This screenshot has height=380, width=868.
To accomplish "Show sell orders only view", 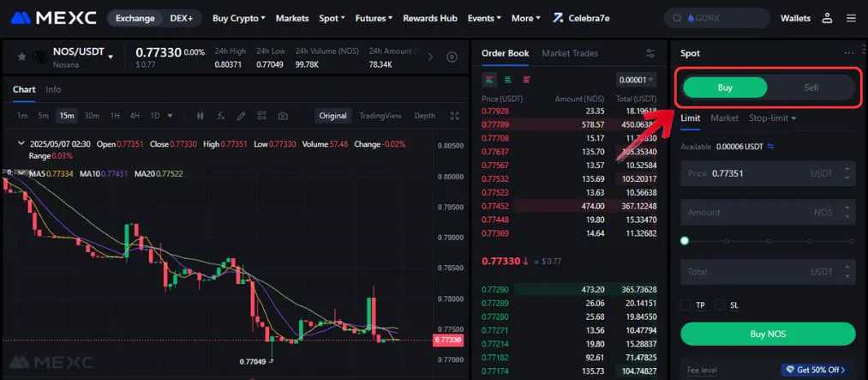I will click(x=526, y=79).
